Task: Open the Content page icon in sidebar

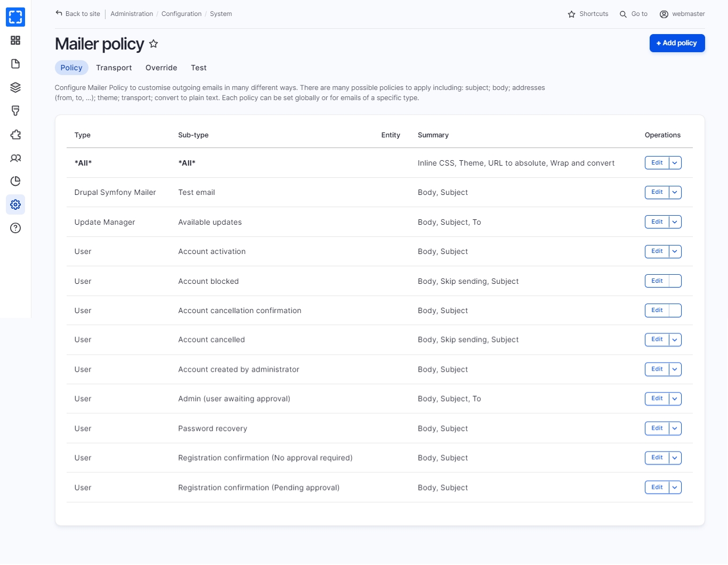Action: (x=15, y=64)
